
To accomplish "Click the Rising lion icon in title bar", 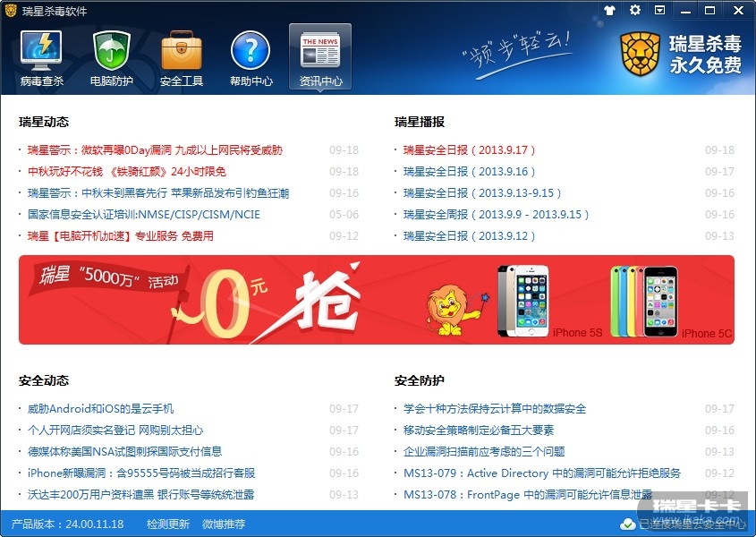I will click(x=10, y=10).
